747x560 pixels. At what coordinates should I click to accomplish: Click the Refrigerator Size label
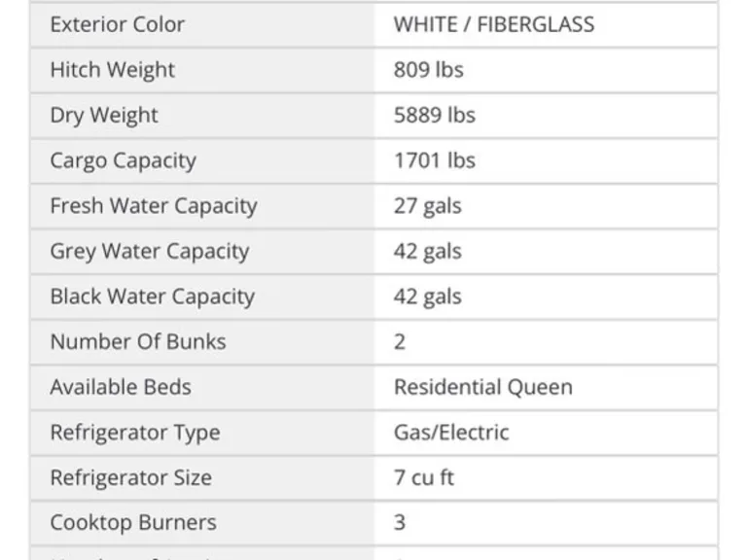131,478
